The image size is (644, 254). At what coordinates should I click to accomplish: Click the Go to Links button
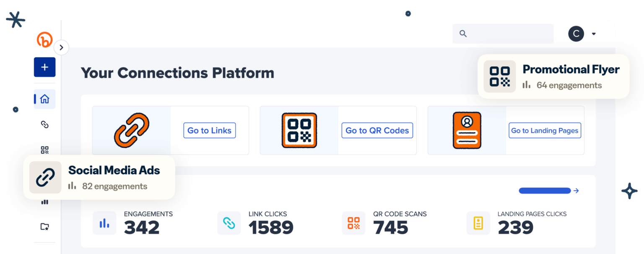pyautogui.click(x=209, y=131)
